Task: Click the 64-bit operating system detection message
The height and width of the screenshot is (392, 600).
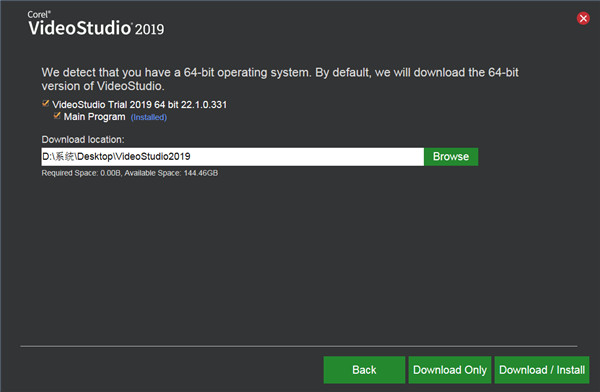Action: pos(280,79)
